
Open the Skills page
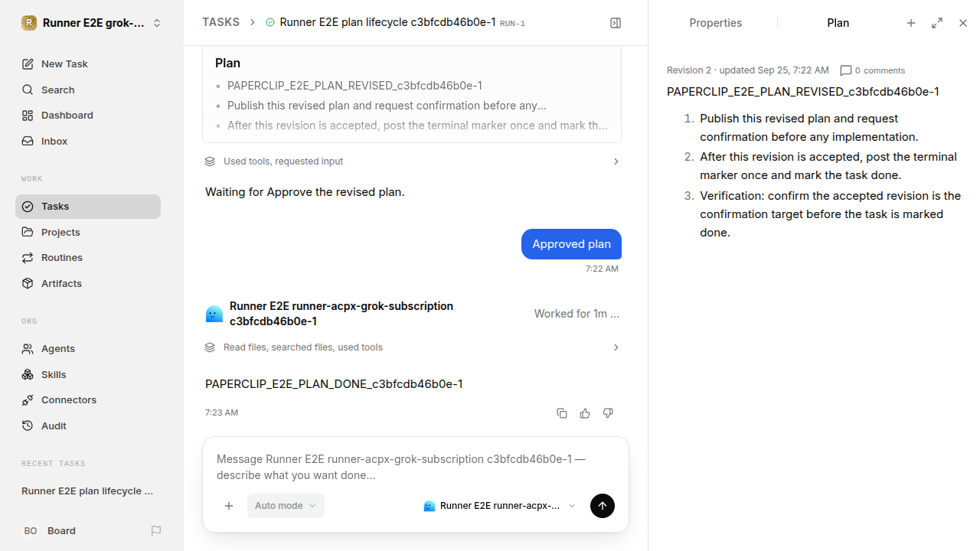(x=88, y=374)
